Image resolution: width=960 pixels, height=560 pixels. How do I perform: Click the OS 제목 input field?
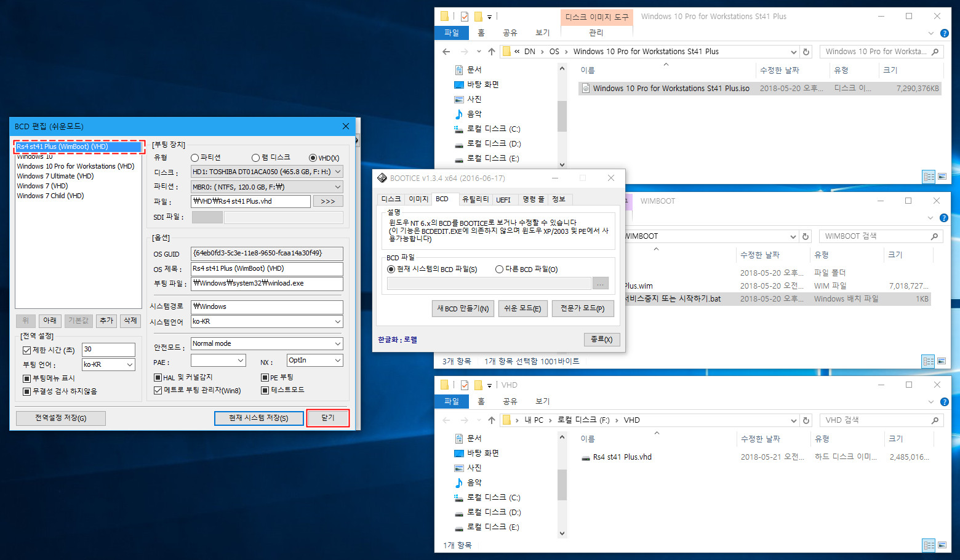[x=267, y=269]
